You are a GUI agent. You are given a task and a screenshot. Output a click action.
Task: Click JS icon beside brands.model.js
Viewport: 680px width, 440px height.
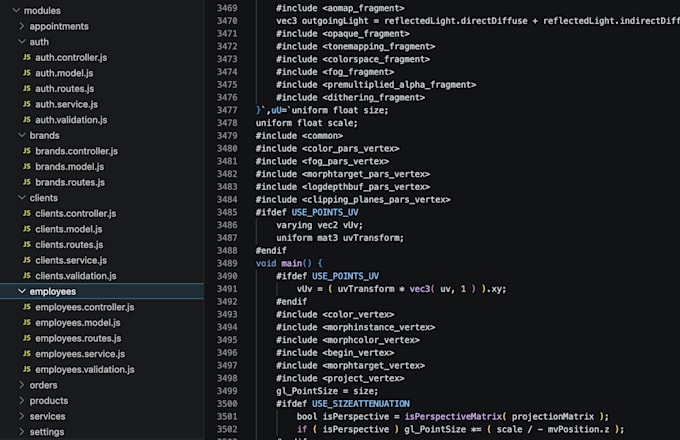pos(27,166)
